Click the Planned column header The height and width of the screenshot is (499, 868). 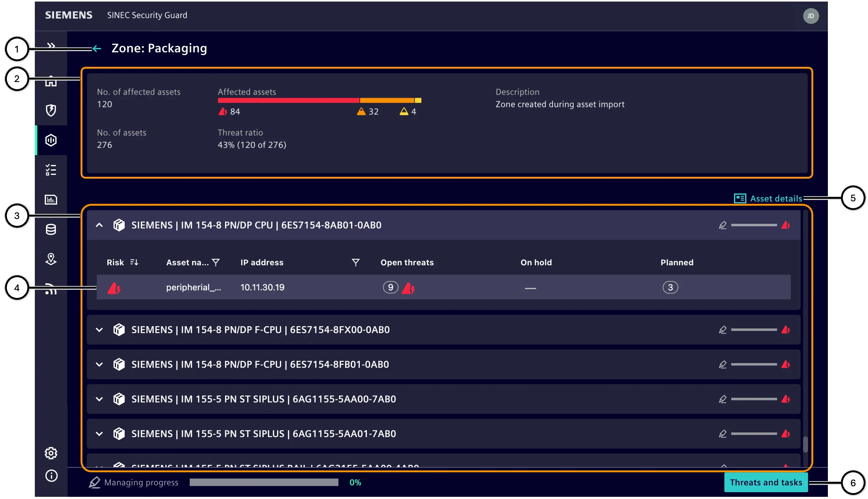pos(677,263)
